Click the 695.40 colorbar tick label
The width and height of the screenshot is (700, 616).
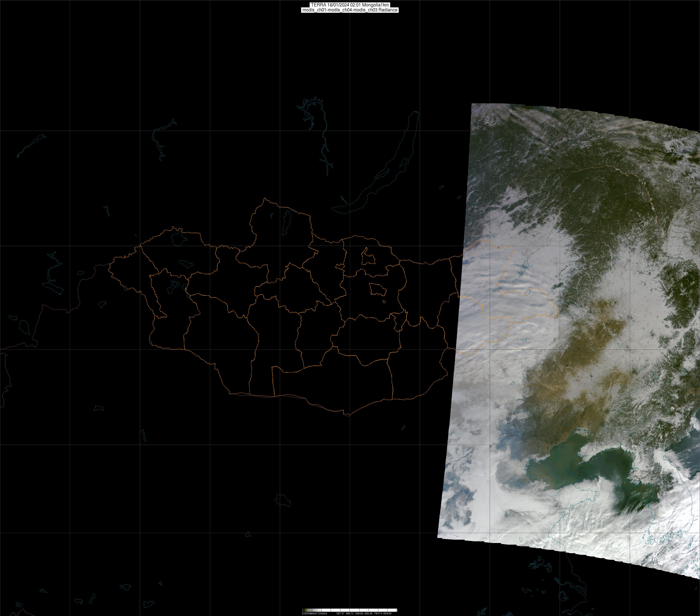368,613
